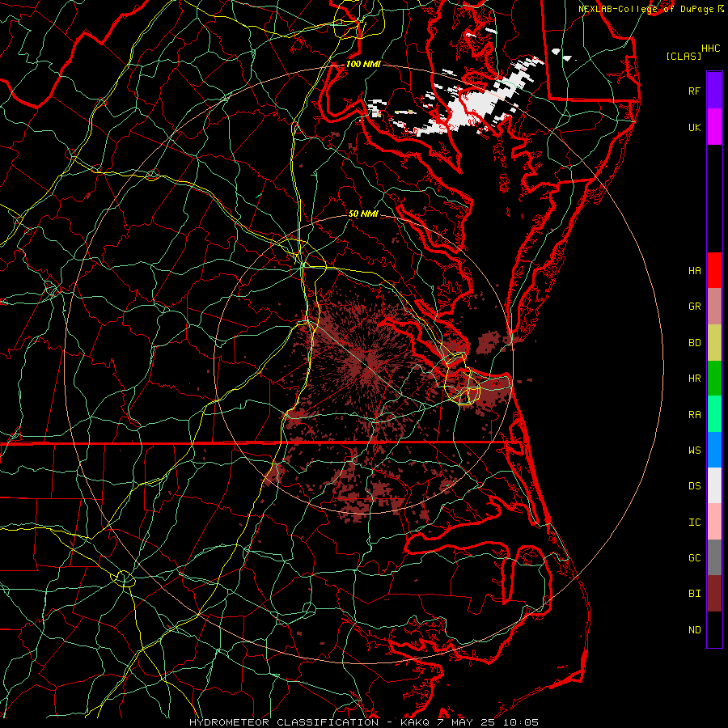The image size is (728, 728).
Task: Click the HR green legend color block
Action: [x=714, y=379]
